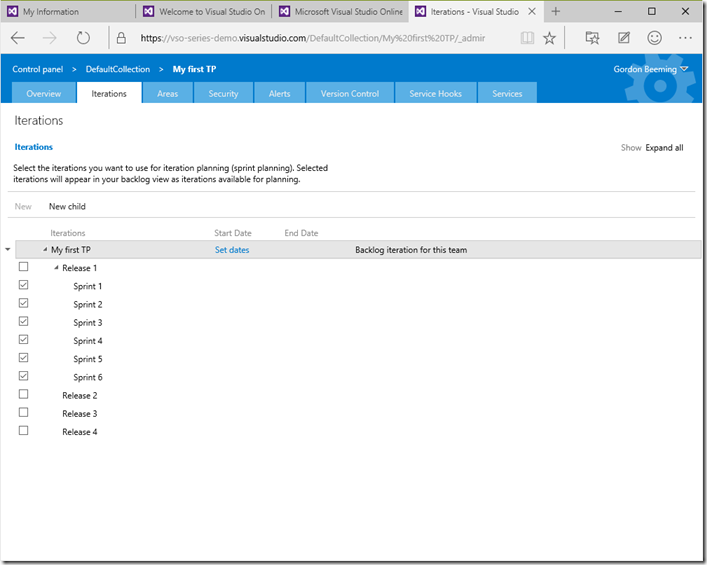Screen dimensions: 707x565
Task: Close the Iterations browser tab
Action: tap(532, 11)
